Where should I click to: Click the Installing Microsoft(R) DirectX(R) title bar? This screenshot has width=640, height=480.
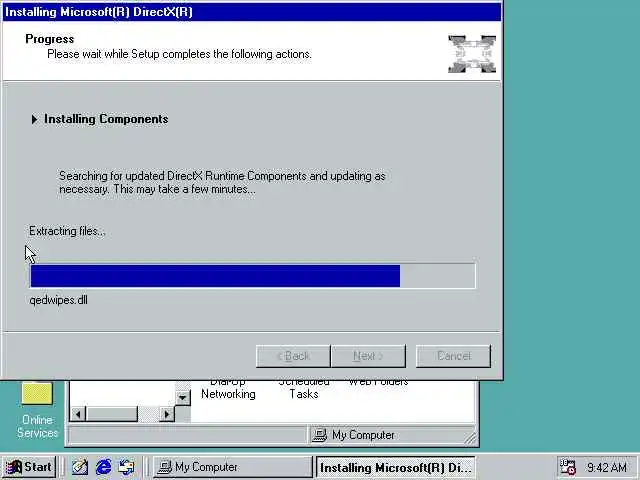click(x=252, y=12)
